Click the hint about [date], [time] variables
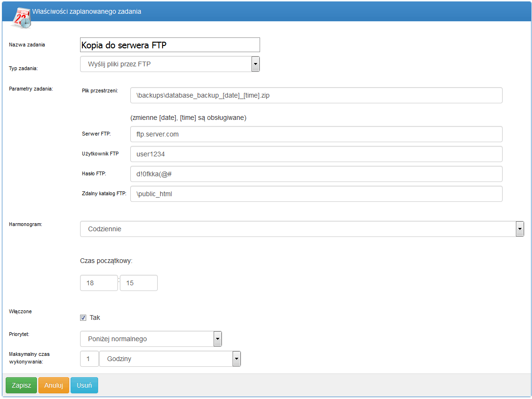Image resolution: width=532 pixels, height=399 pixels. 188,118
